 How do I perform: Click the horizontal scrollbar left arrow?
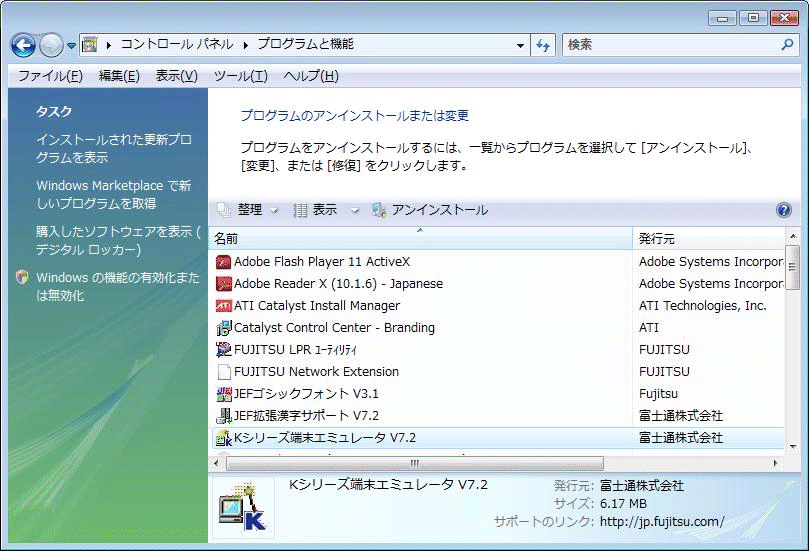[x=216, y=463]
